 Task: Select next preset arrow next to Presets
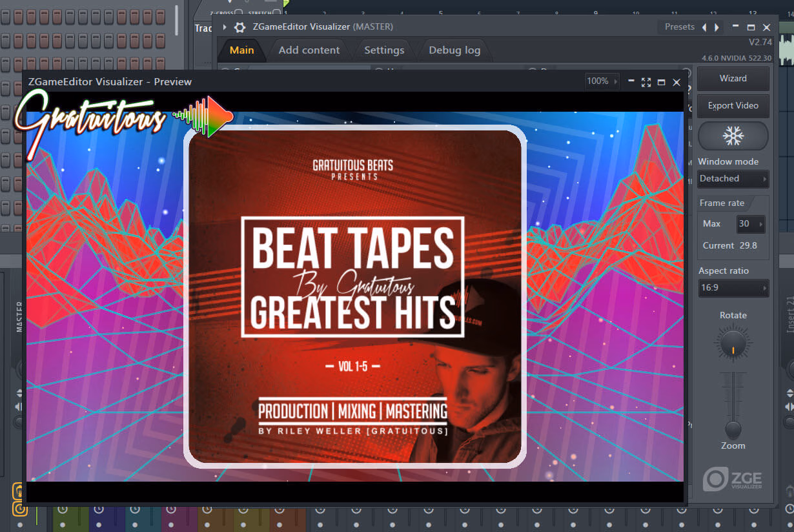point(716,27)
